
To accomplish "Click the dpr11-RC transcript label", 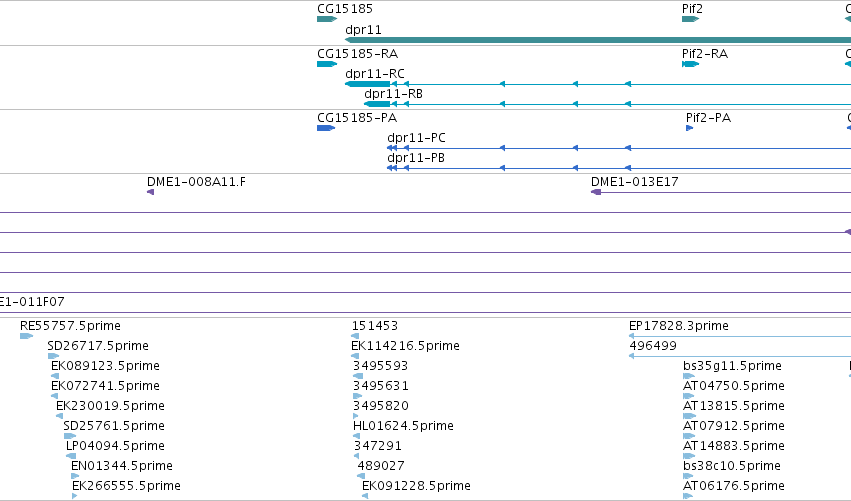I will coord(374,74).
